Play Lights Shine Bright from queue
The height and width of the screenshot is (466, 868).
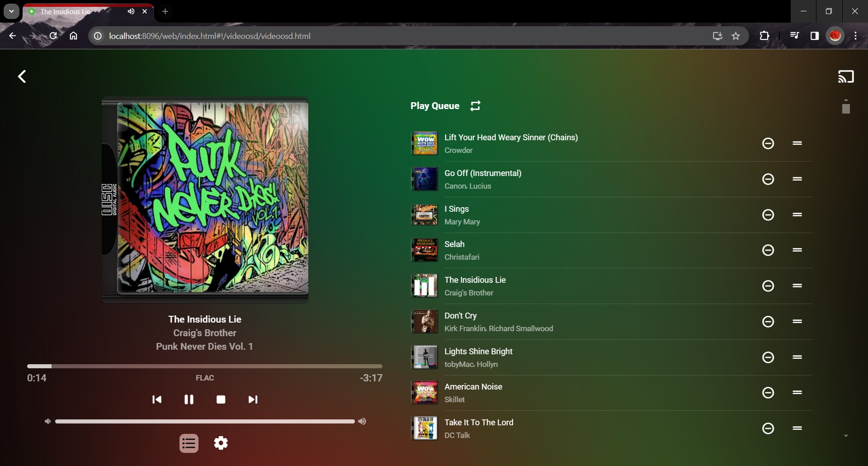pos(478,352)
